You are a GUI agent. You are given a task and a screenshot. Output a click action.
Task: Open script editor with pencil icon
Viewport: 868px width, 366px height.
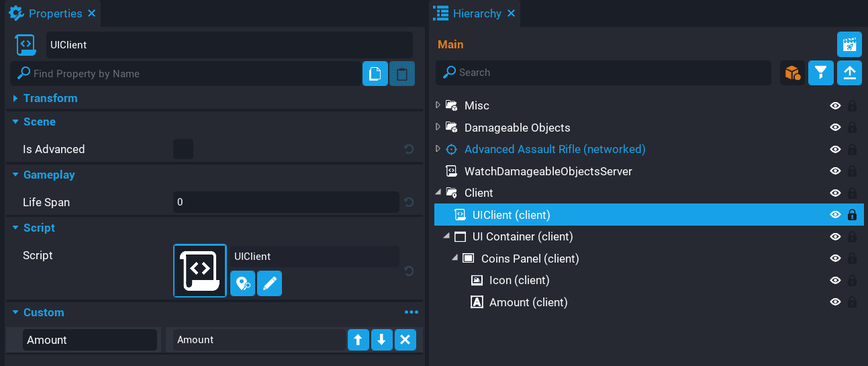[x=269, y=284]
